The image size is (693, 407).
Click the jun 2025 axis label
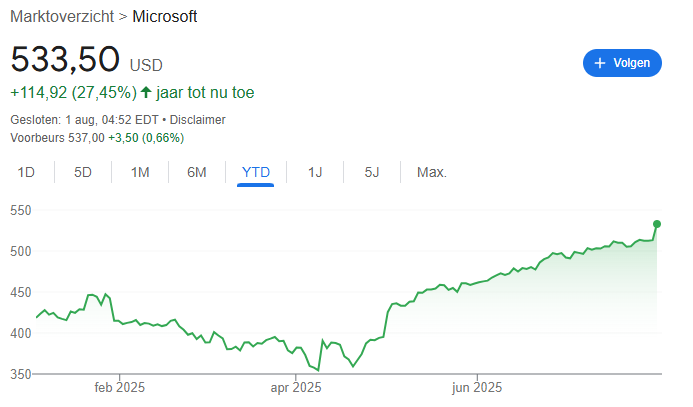474,388
